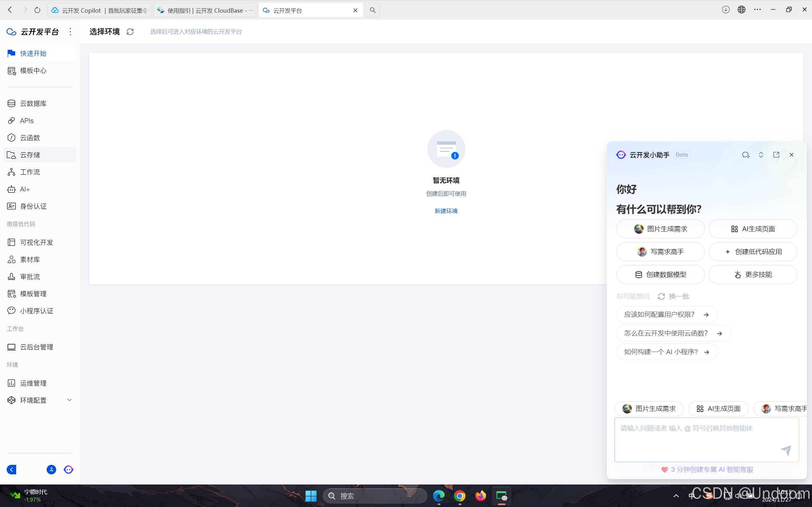The image size is (812, 507).
Task: Expand the 环境配置 chevron
Action: click(69, 400)
